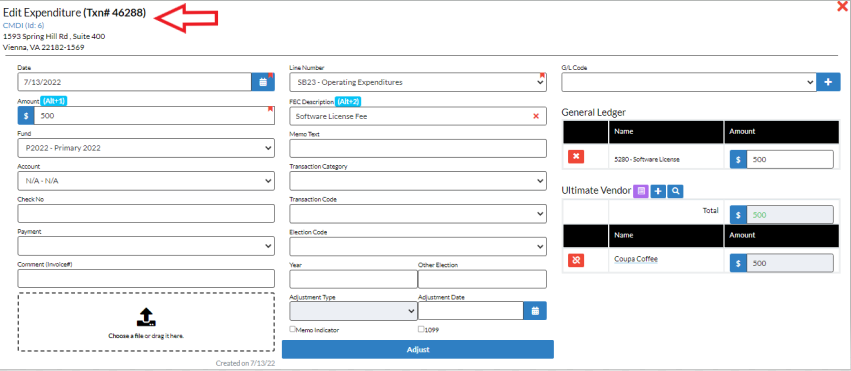Clear the FEC Description with the red x
This screenshot has width=851, height=371.
pos(536,116)
